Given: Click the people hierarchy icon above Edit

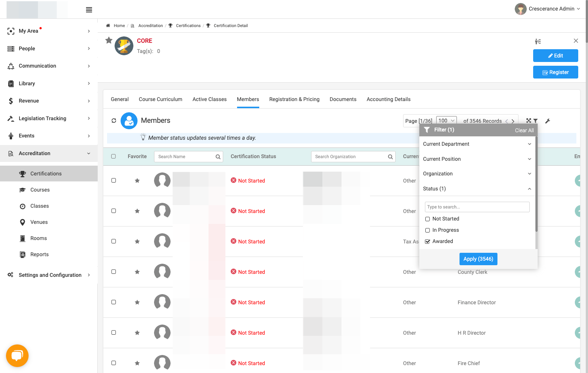Looking at the screenshot, I should tap(538, 41).
